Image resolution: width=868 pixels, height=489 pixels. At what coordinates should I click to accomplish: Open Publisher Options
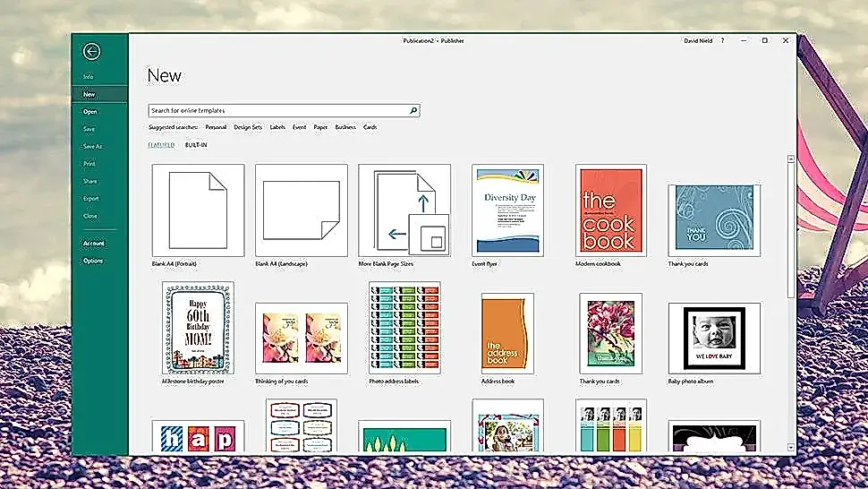93,261
